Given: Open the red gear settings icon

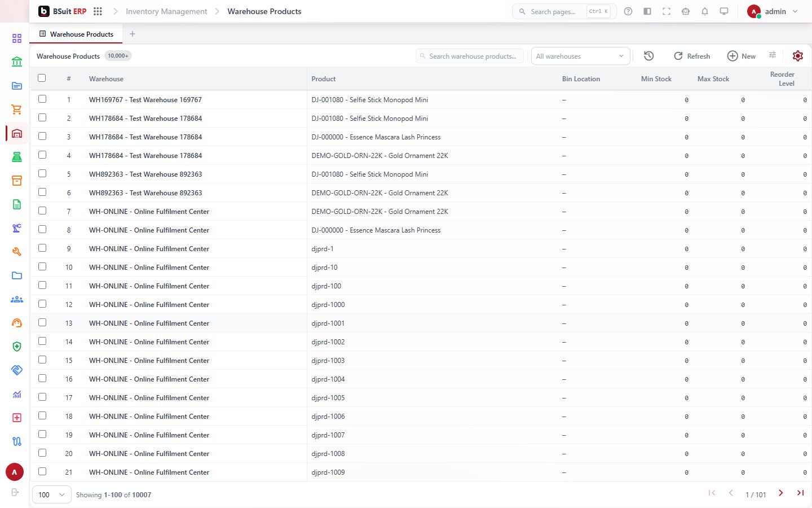Looking at the screenshot, I should [797, 56].
